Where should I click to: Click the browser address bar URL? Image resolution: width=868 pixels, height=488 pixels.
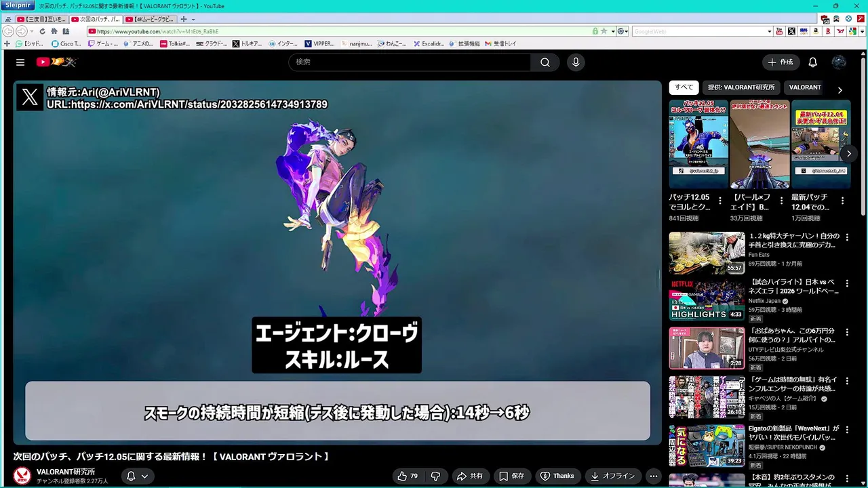point(339,31)
